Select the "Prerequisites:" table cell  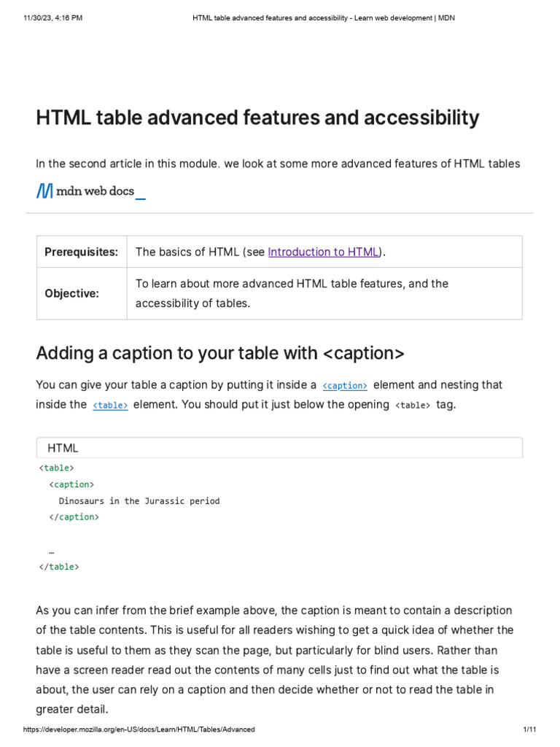(82, 252)
